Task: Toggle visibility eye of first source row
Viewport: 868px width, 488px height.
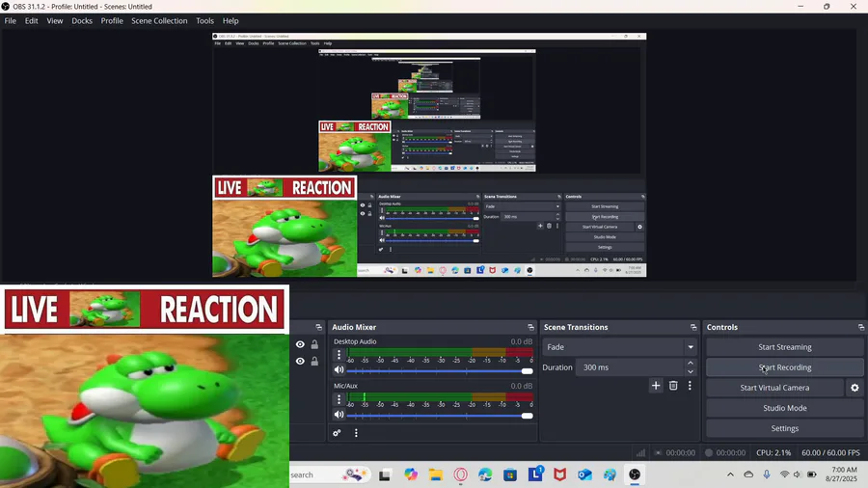Action: point(300,344)
